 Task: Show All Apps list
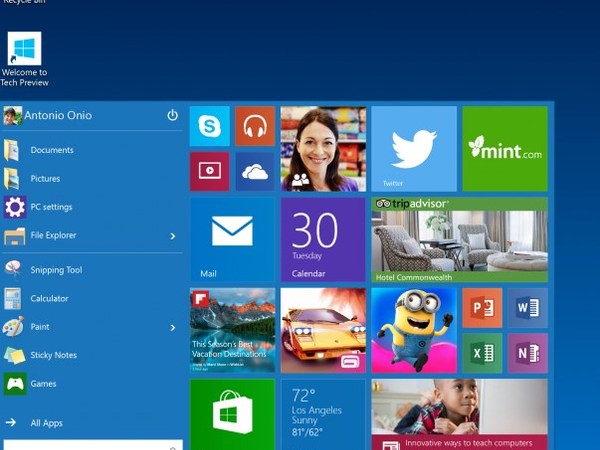pos(92,423)
